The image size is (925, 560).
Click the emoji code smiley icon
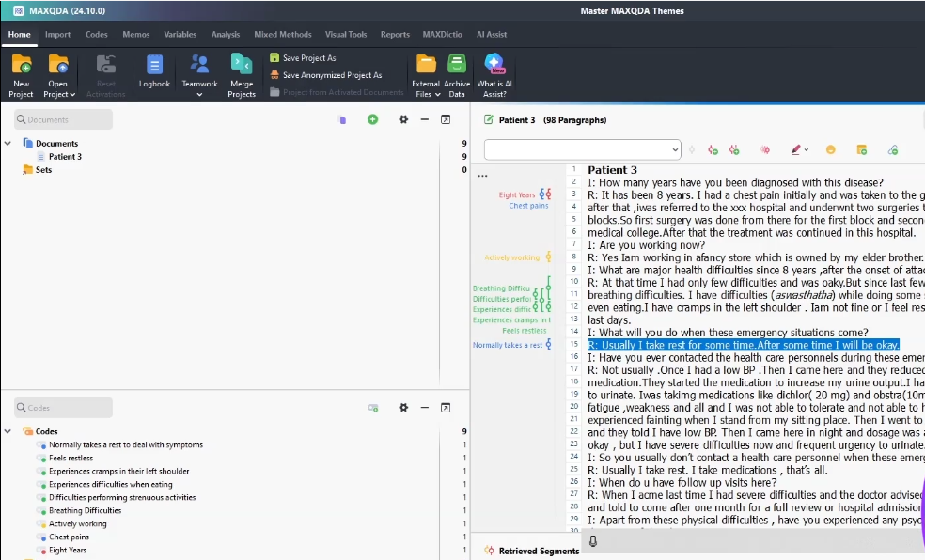pyautogui.click(x=830, y=149)
